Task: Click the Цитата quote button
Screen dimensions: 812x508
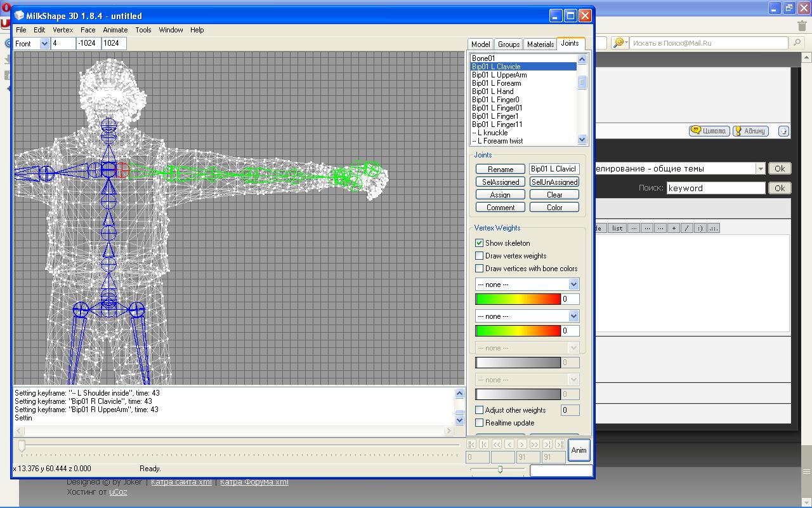Action: tap(709, 131)
